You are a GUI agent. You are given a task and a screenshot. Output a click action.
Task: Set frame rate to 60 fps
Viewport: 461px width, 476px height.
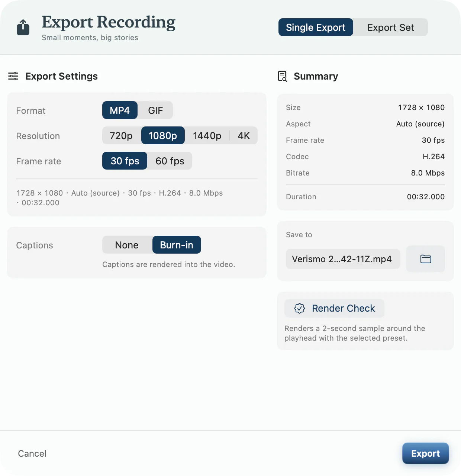point(170,161)
